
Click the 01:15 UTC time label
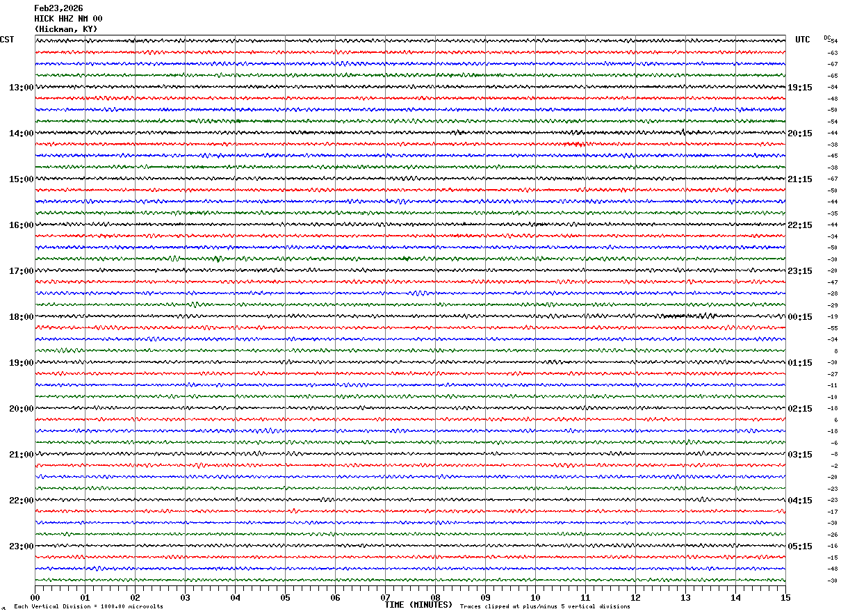tap(800, 363)
